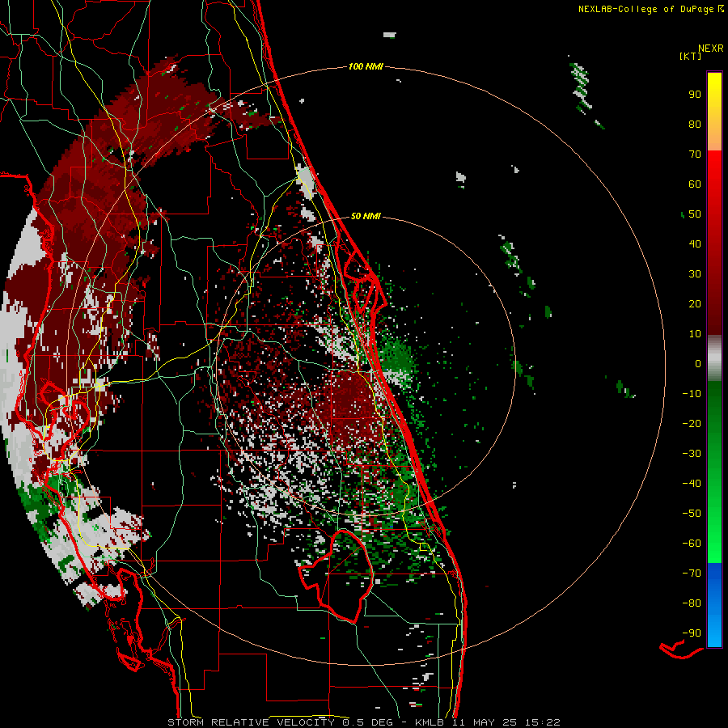Click the -60 value on the velocity scale
The height and width of the screenshot is (728, 728).
pos(692,544)
